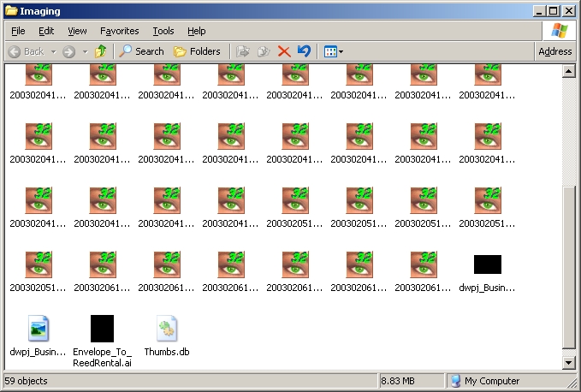Viewport: 581px width, 392px height.
Task: Expand the Back history dropdown arrow
Action: (x=53, y=51)
